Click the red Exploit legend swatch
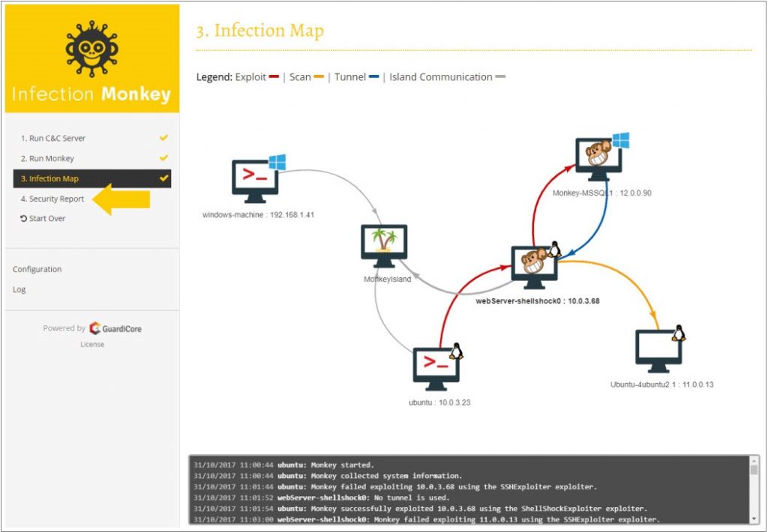The width and height of the screenshot is (768, 532). [274, 77]
